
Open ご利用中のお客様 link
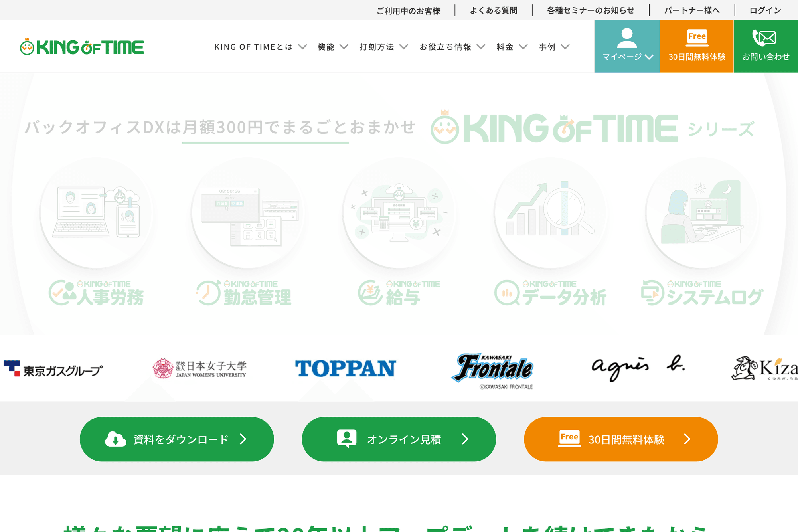point(408,10)
